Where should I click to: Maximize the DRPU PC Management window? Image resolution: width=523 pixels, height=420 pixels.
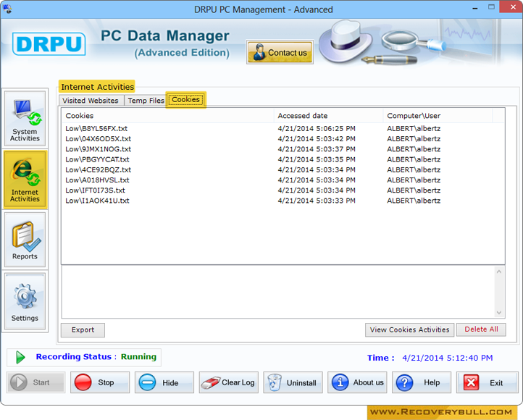click(x=491, y=7)
